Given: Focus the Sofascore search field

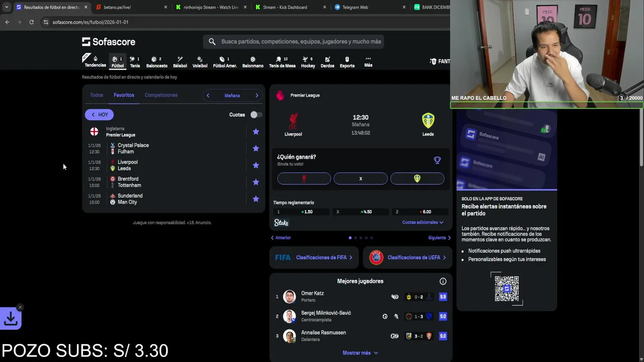Looking at the screenshot, I should click(x=293, y=42).
